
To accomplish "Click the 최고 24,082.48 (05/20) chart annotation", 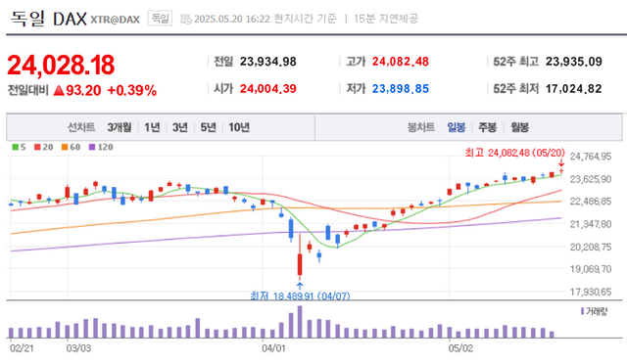I will (x=514, y=153).
